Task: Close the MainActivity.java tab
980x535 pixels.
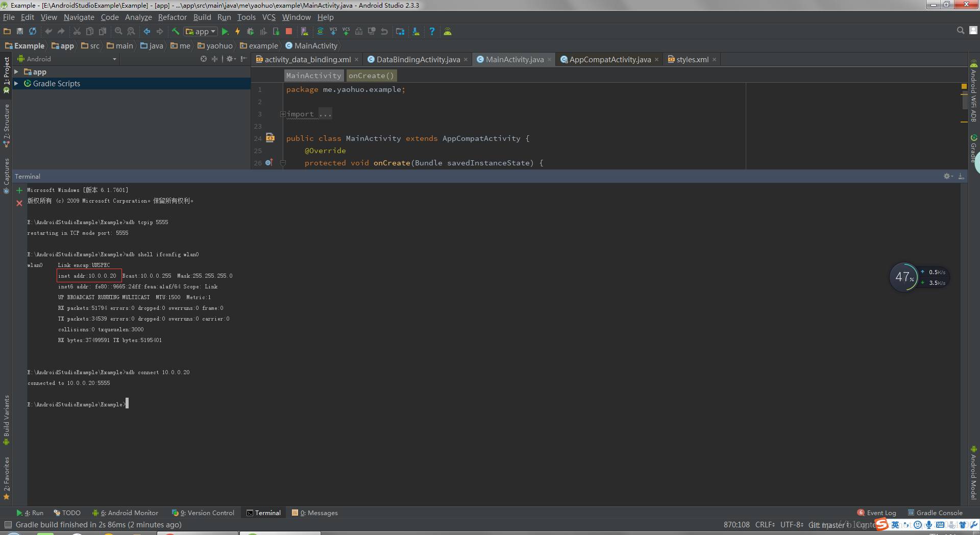Action: (549, 60)
